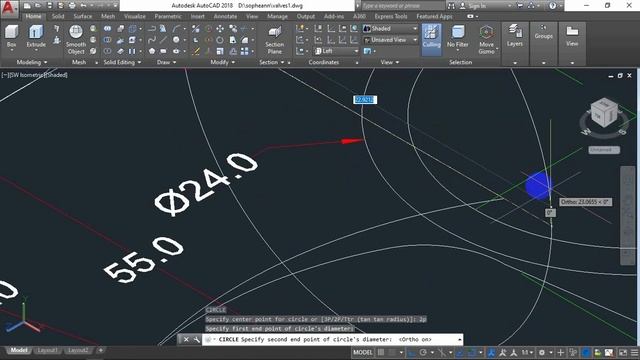Open the View panel folder button
This screenshot has width=640, height=360.
tap(572, 36)
